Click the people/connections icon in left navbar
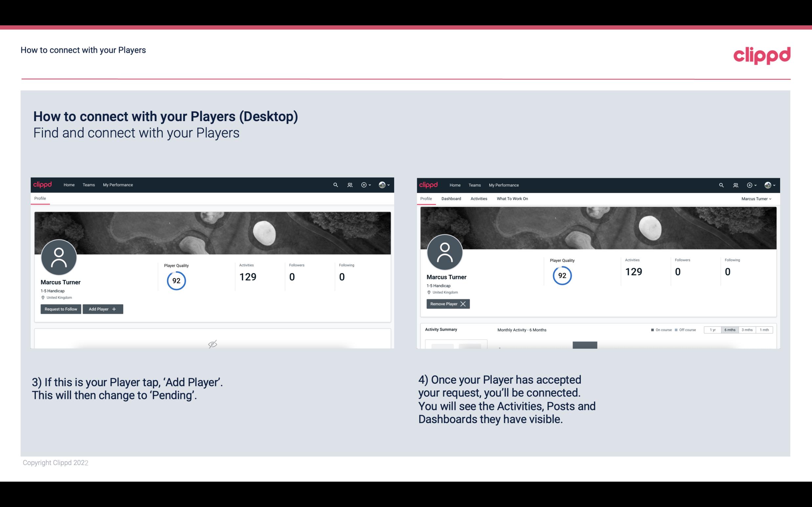This screenshot has width=812, height=507. 349,185
